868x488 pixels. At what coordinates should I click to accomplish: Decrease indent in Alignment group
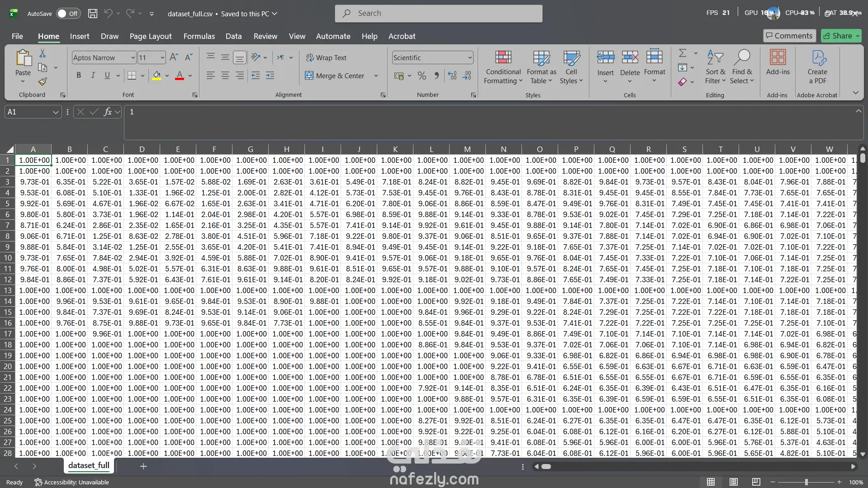pyautogui.click(x=256, y=76)
